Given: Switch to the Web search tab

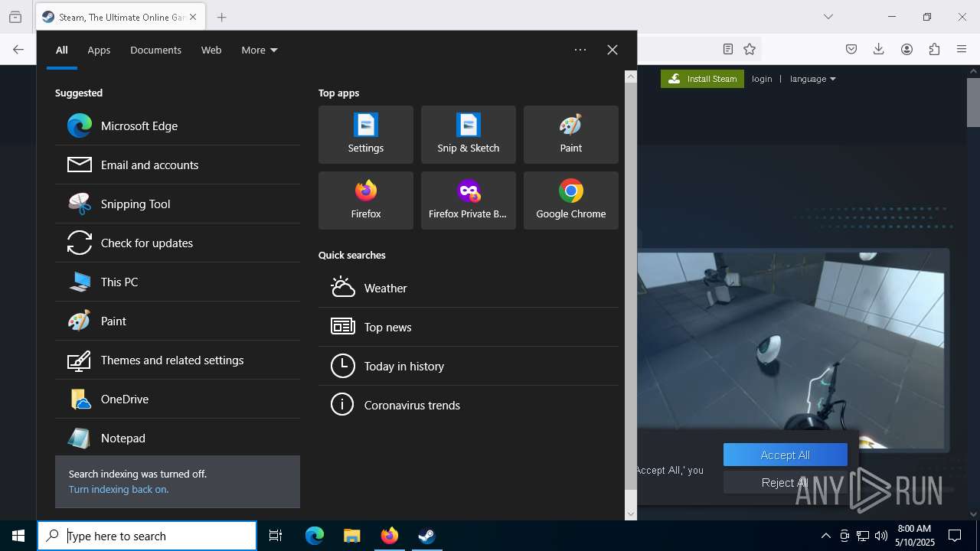Looking at the screenshot, I should [211, 50].
